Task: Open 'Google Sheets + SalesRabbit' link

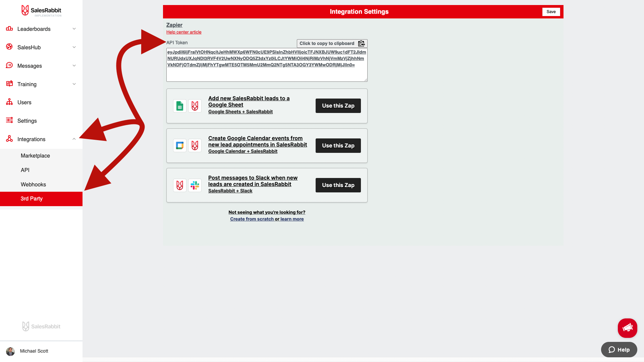Action: [x=240, y=112]
